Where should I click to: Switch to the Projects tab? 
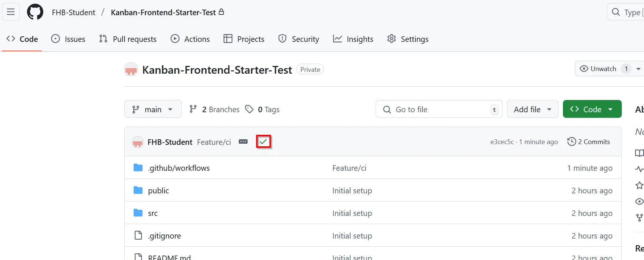pyautogui.click(x=244, y=39)
